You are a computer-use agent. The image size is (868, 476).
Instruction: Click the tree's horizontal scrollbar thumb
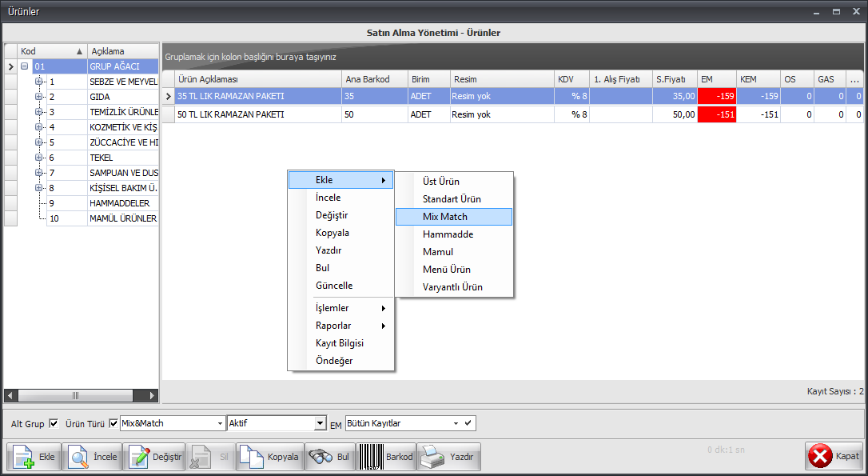(75, 396)
